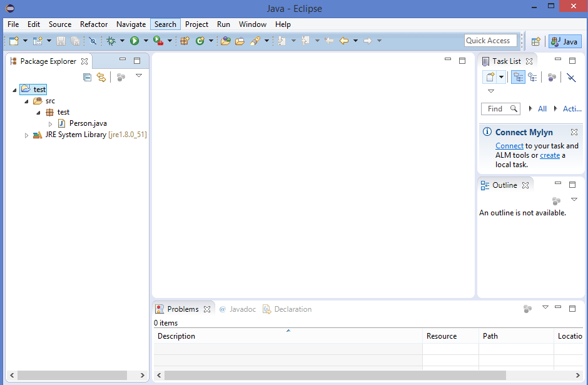Click the Save All toolbar icon
The image size is (588, 385).
[x=75, y=41]
